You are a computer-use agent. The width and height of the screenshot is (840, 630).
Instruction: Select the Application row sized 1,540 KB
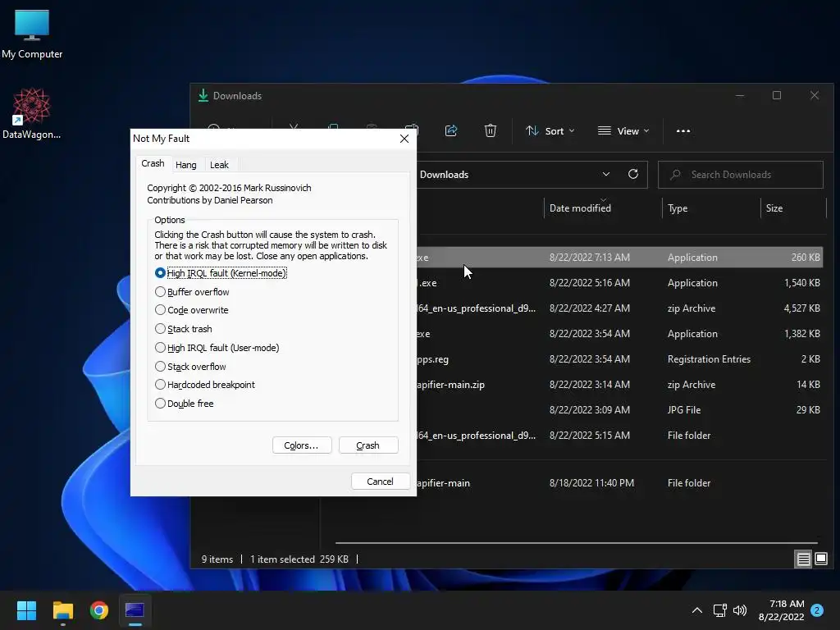(x=620, y=283)
